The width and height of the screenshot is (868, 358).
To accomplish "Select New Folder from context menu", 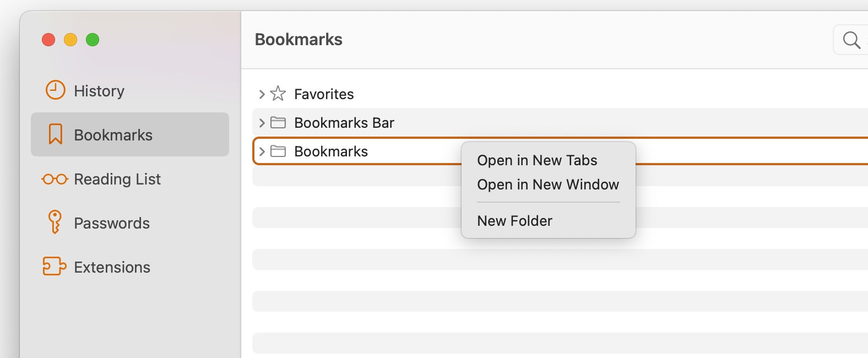I will 514,221.
